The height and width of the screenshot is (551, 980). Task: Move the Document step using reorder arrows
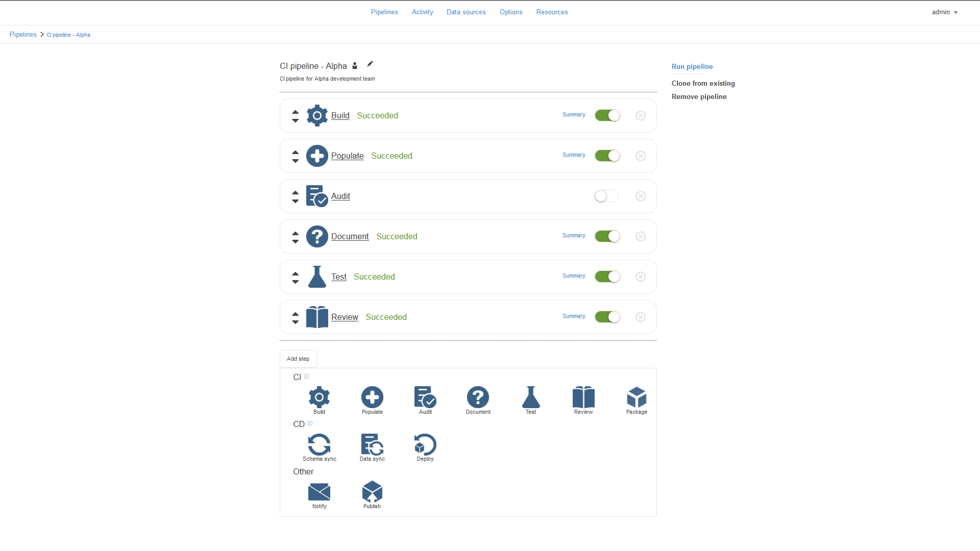(295, 237)
